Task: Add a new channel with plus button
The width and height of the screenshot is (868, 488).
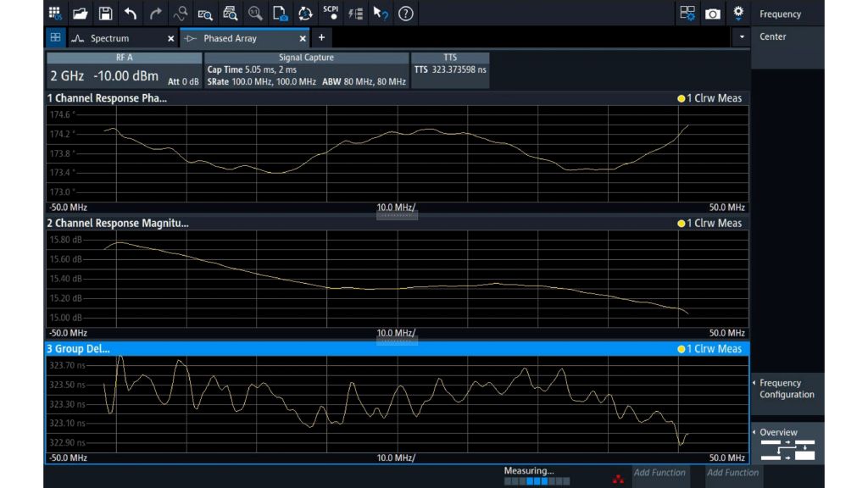Action: (321, 37)
